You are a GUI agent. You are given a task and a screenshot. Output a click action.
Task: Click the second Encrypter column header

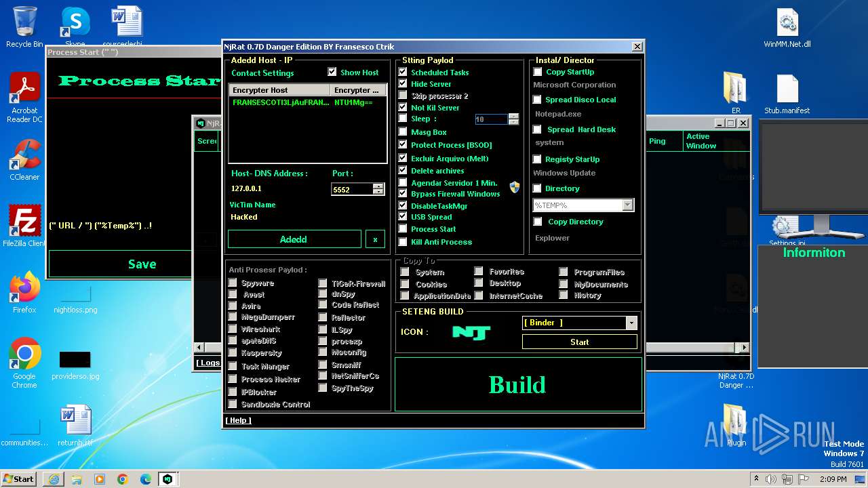coord(358,90)
